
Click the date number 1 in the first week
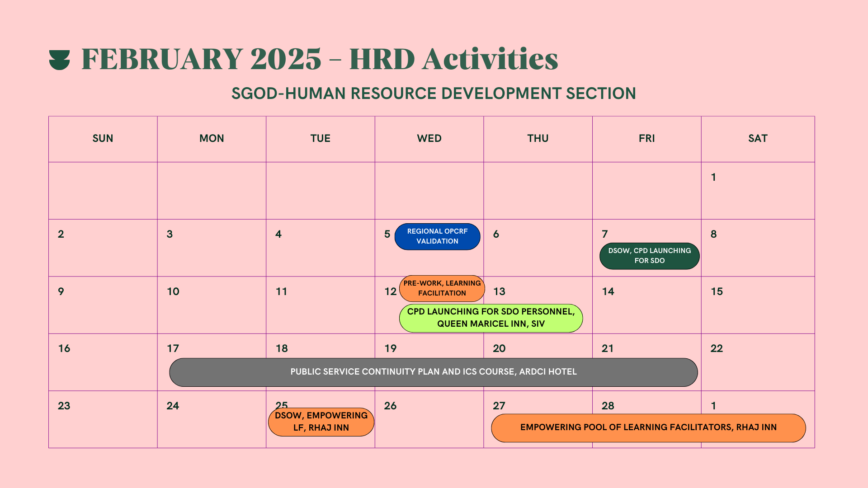click(713, 178)
